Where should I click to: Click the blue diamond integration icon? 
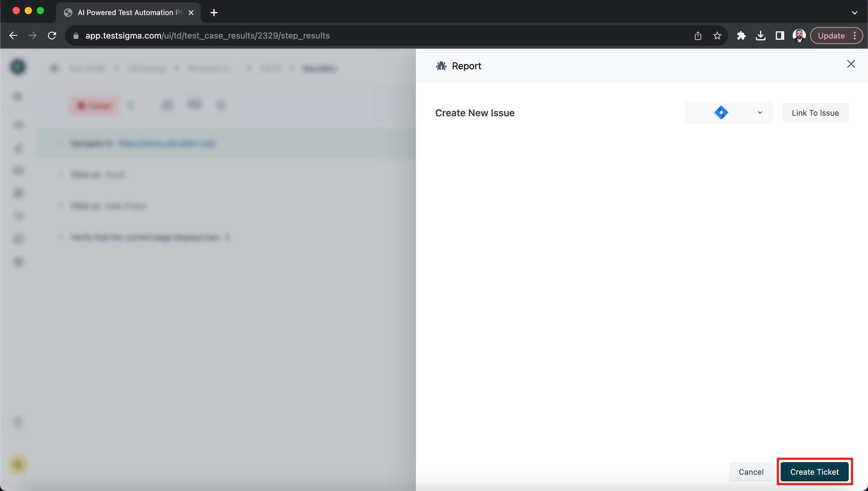[x=721, y=113]
